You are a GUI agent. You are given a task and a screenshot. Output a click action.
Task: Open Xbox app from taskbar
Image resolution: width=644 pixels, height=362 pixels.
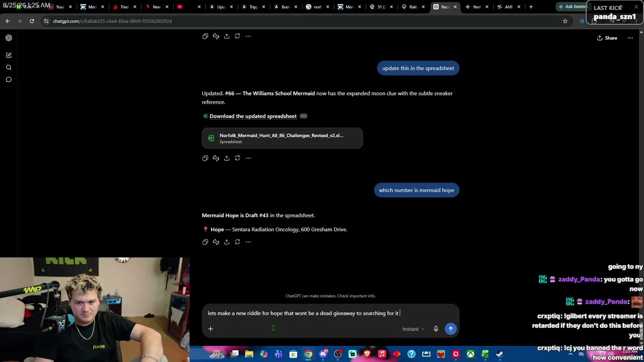[470, 354]
